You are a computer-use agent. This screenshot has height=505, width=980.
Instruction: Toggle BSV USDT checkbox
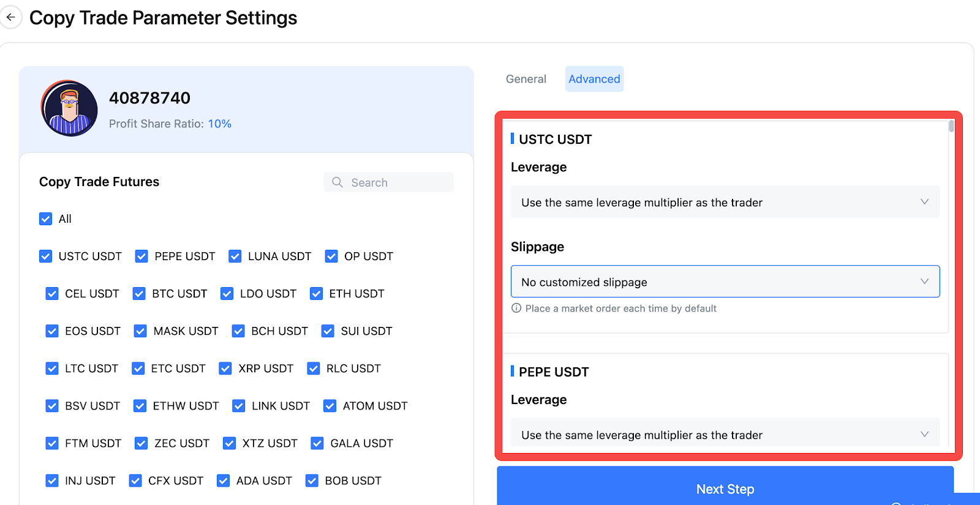(52, 406)
